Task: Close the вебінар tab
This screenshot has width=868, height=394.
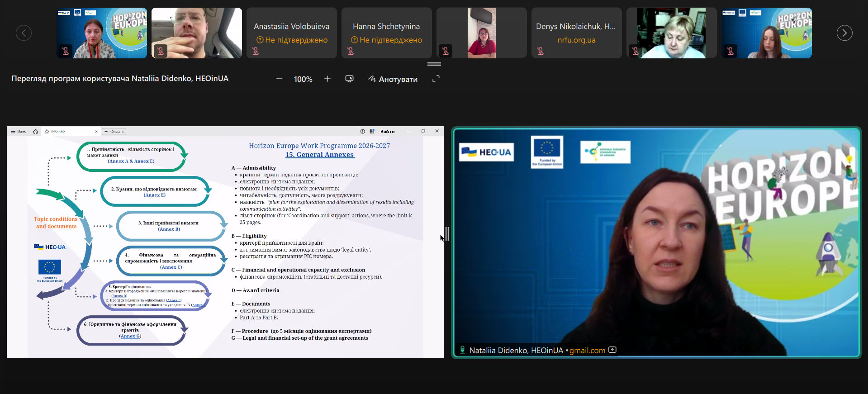Action: click(96, 132)
